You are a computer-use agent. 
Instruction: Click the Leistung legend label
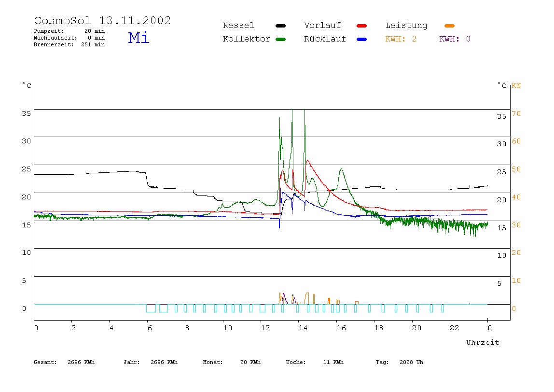click(x=406, y=26)
